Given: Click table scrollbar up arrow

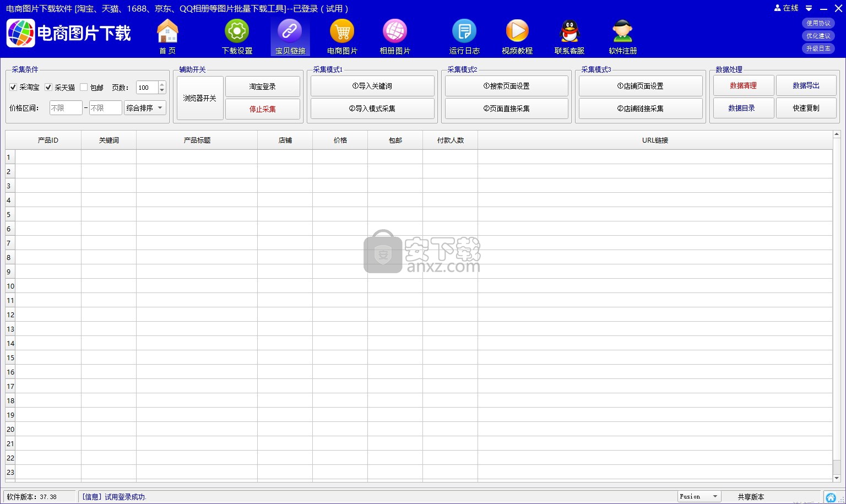Looking at the screenshot, I should (x=837, y=134).
